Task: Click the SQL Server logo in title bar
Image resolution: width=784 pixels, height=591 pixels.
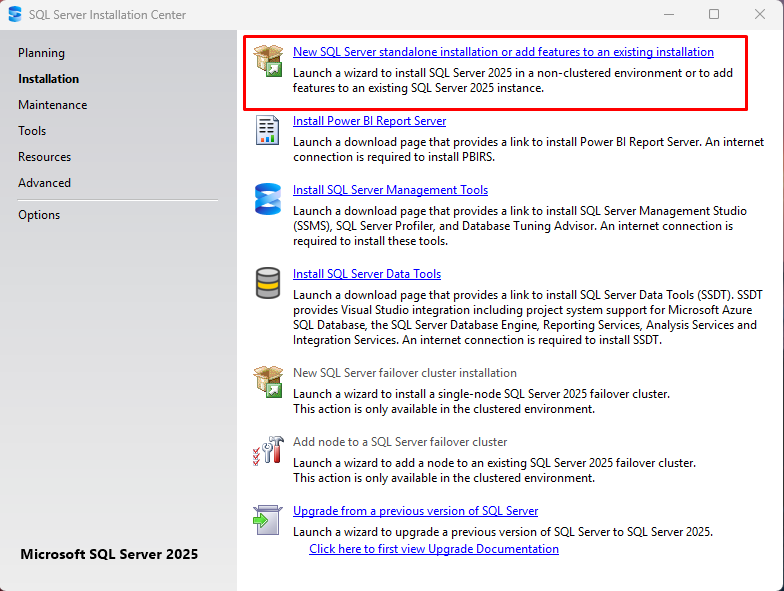Action: (x=15, y=14)
